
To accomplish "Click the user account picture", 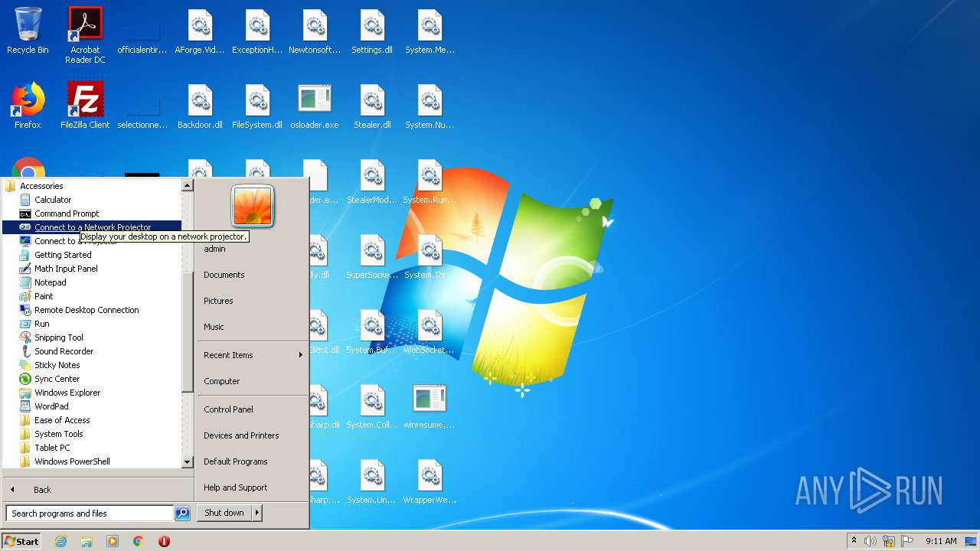I will 253,207.
